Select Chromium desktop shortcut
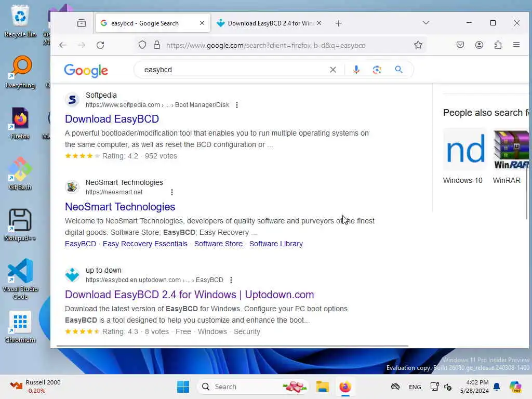 pyautogui.click(x=20, y=326)
